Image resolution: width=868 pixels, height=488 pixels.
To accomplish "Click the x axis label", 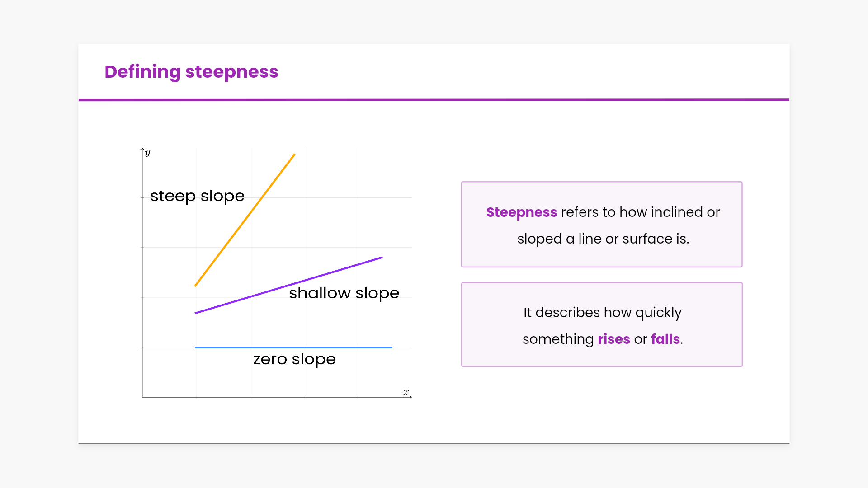I will 406,392.
